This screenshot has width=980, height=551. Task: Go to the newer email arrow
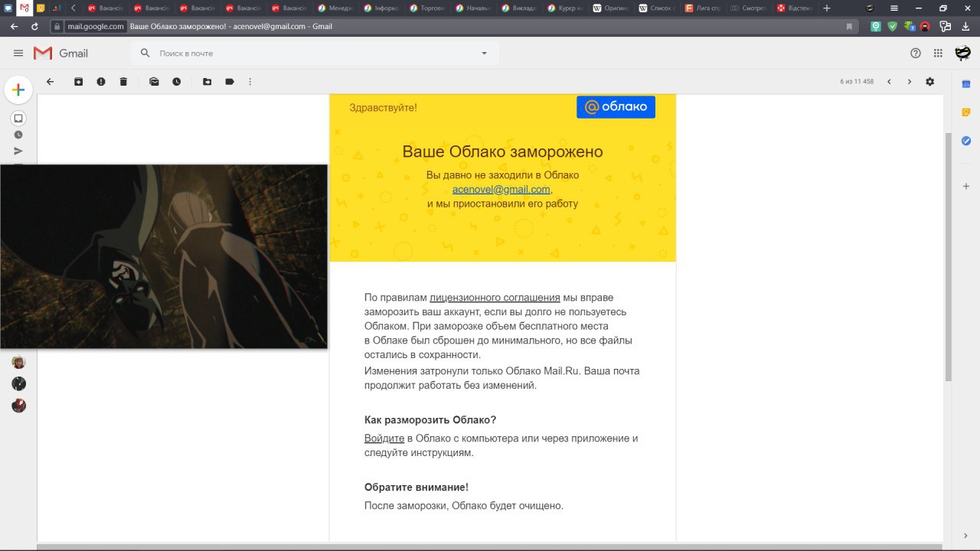click(889, 81)
